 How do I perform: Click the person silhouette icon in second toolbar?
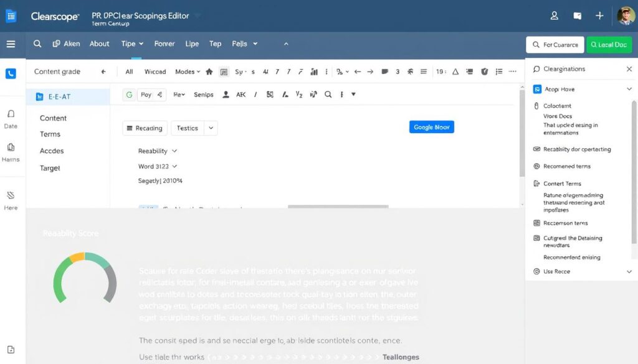226,95
